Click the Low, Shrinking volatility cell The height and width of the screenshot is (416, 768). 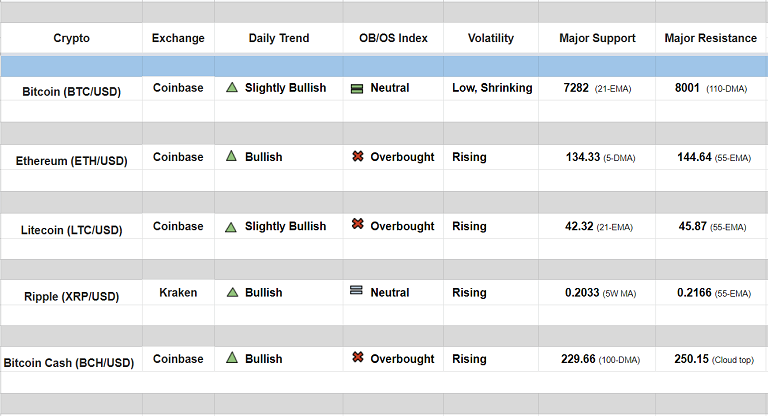492,88
